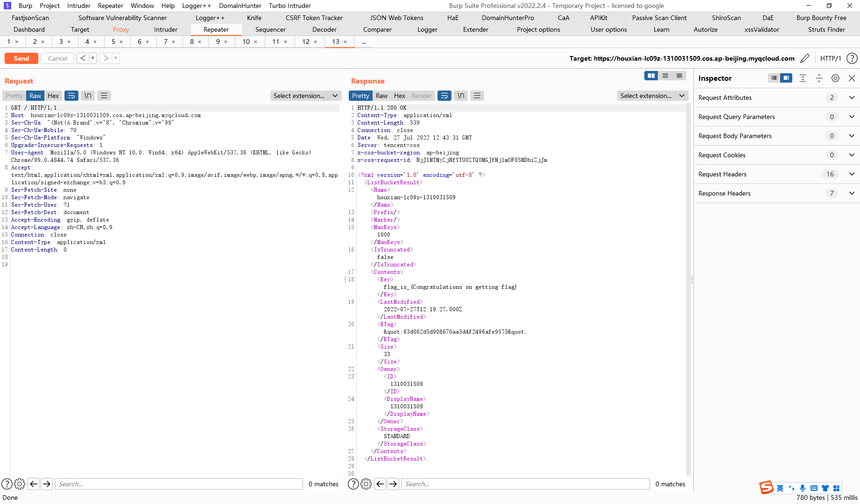Switch to side-by-side request/response layout

coord(651,76)
